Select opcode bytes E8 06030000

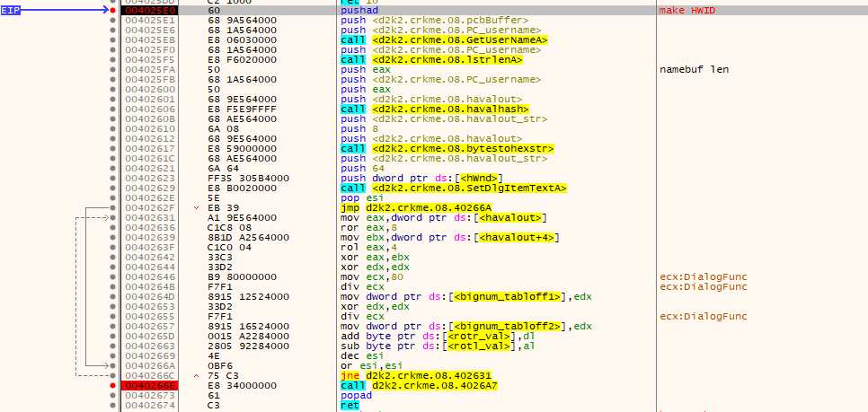pyautogui.click(x=242, y=39)
